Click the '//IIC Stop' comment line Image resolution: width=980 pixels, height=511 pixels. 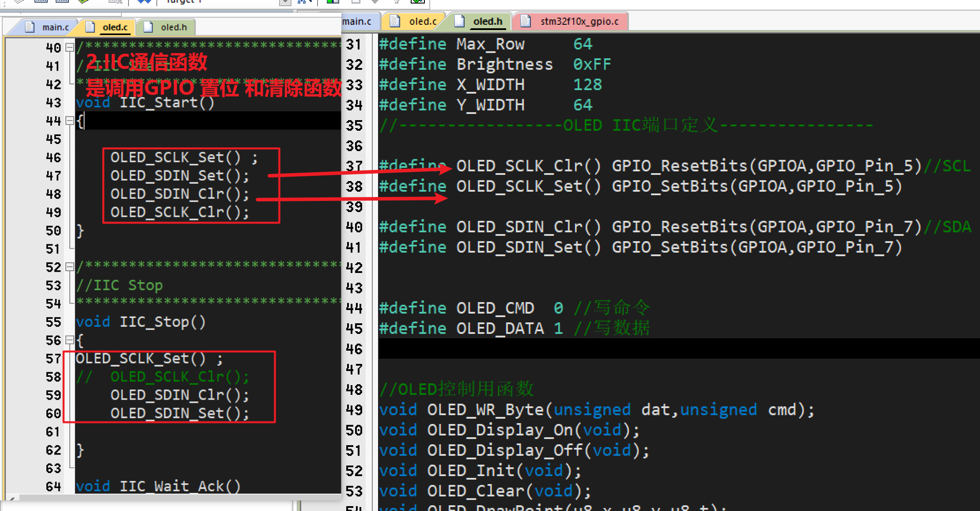pyautogui.click(x=119, y=285)
